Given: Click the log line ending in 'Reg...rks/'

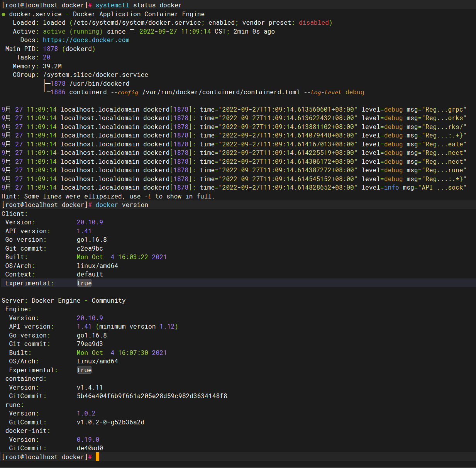Looking at the screenshot, I should (x=234, y=127).
